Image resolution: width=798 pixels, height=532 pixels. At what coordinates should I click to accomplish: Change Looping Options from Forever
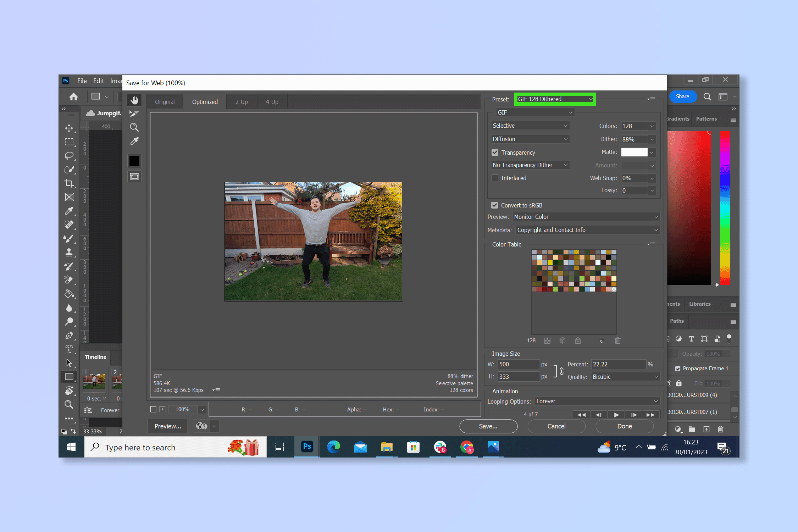pyautogui.click(x=597, y=401)
